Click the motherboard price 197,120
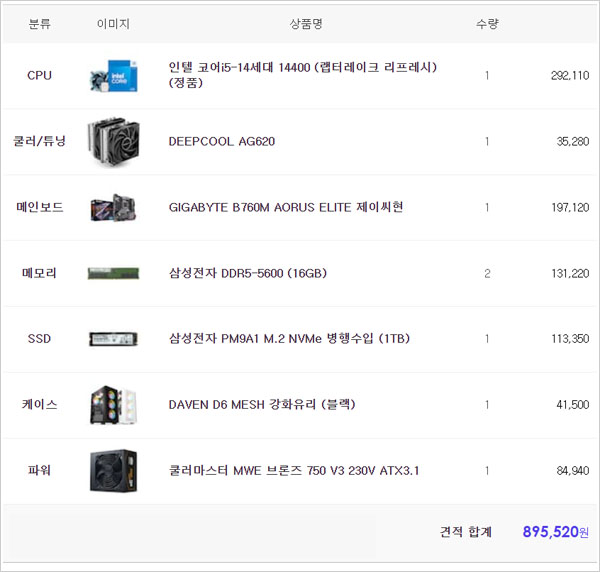 click(570, 207)
